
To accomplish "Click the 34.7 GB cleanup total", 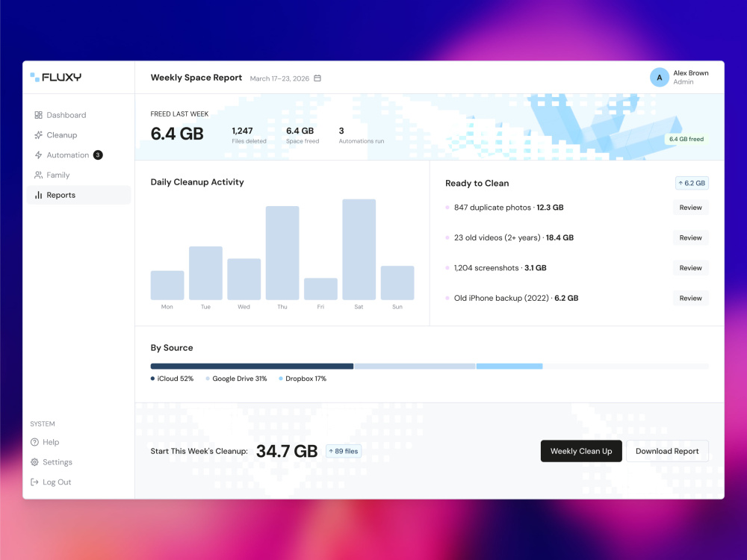I will [287, 451].
